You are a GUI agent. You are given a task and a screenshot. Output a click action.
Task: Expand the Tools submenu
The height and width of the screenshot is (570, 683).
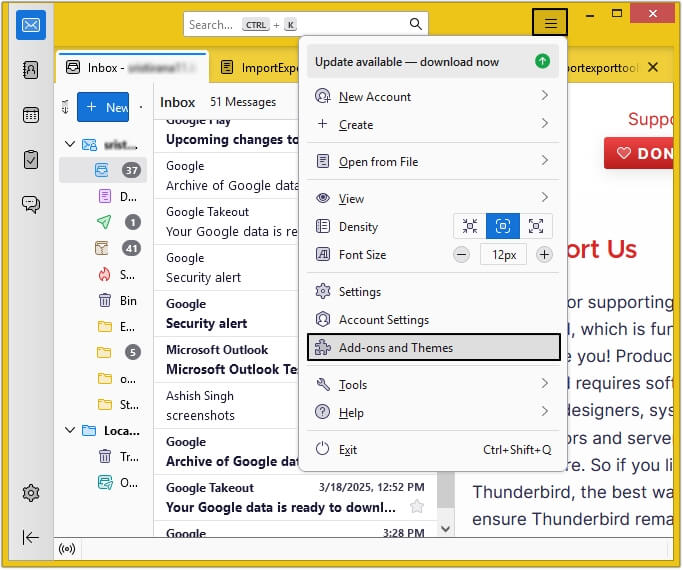[544, 384]
